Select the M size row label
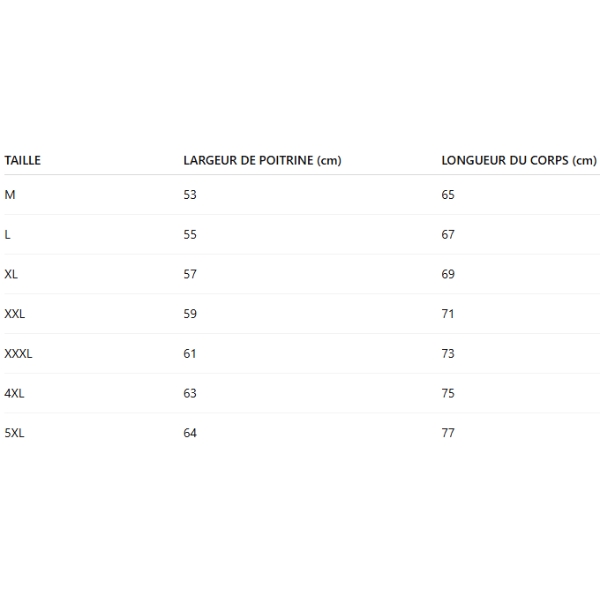Viewport: 600px width, 600px height. (x=10, y=195)
